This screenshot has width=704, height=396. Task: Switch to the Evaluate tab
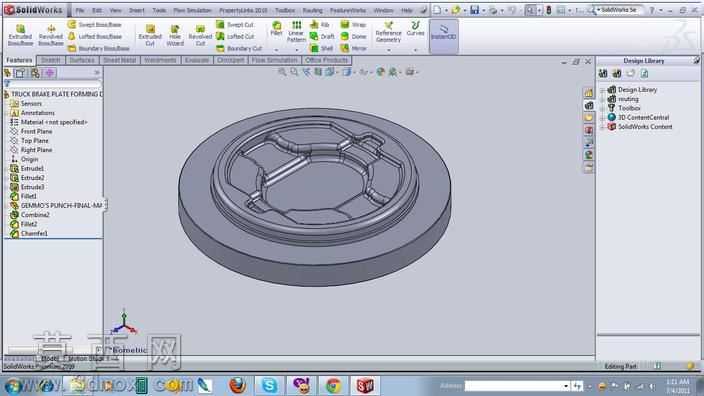(x=197, y=60)
